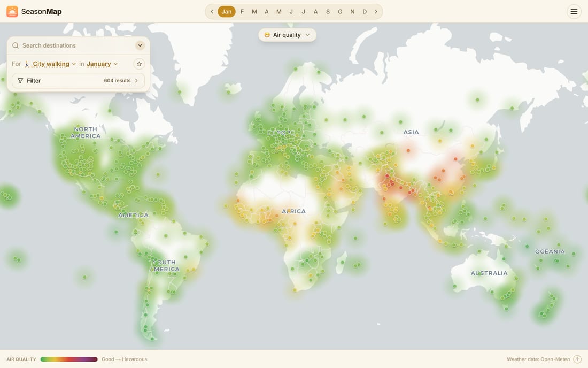Image resolution: width=588 pixels, height=368 pixels.
Task: Click the SOUTH AMERICA map label
Action: click(x=165, y=266)
